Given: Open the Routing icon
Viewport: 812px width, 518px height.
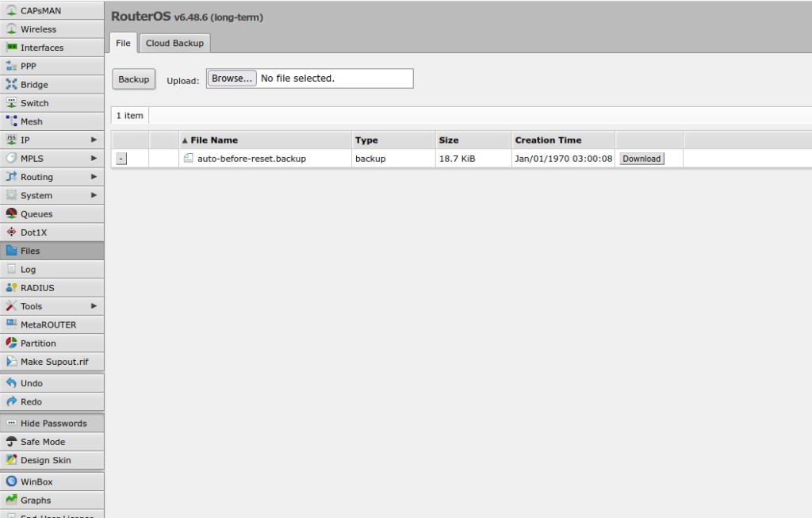Looking at the screenshot, I should (11, 177).
